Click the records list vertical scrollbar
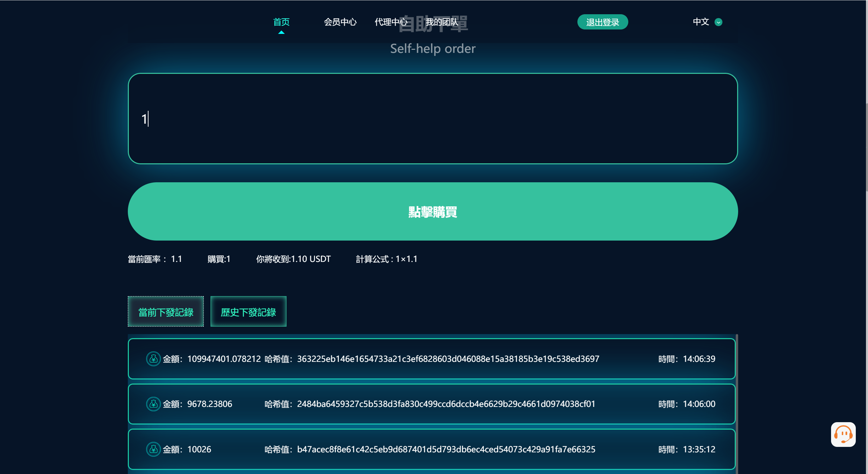This screenshot has width=868, height=474. [736, 403]
